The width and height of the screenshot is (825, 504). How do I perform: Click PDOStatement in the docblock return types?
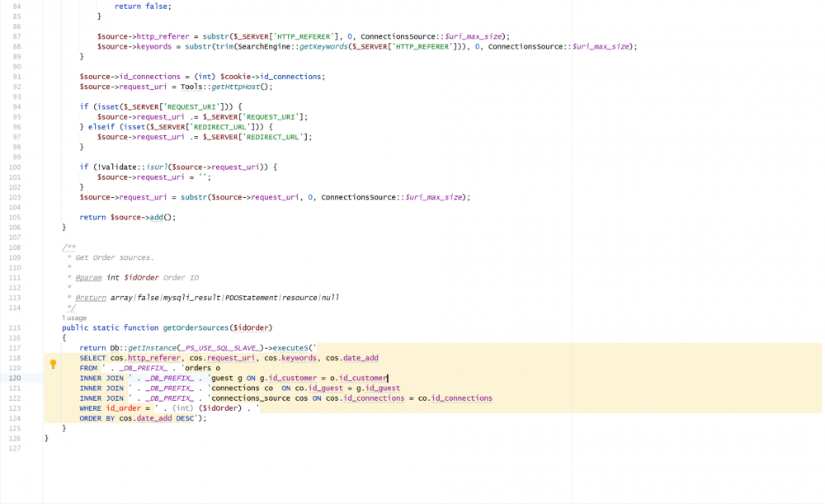pos(251,298)
